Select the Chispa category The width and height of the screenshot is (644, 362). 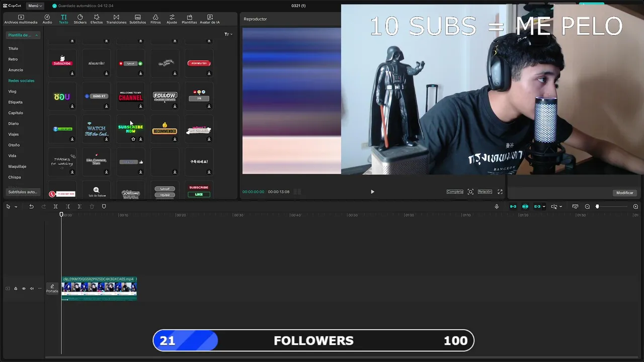pyautogui.click(x=15, y=177)
